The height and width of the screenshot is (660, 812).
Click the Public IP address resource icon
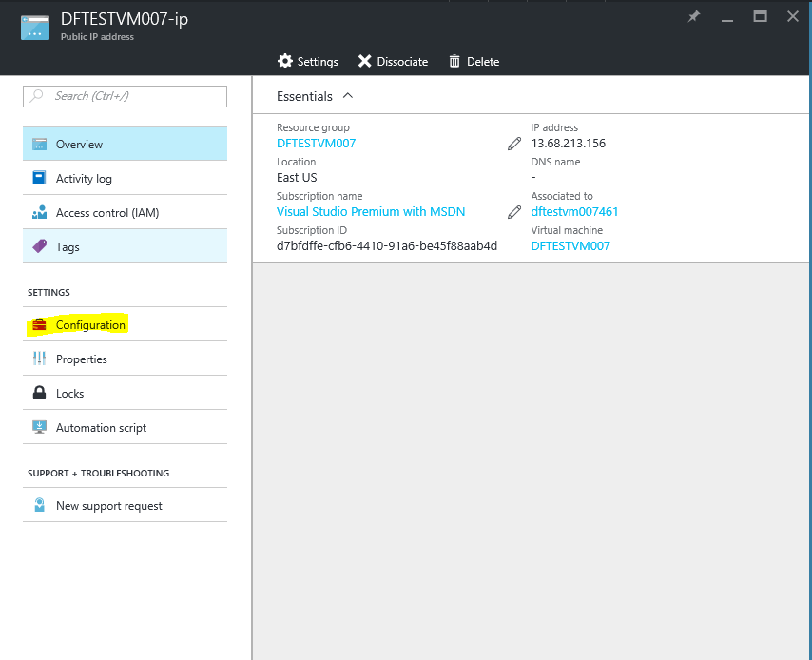click(35, 28)
